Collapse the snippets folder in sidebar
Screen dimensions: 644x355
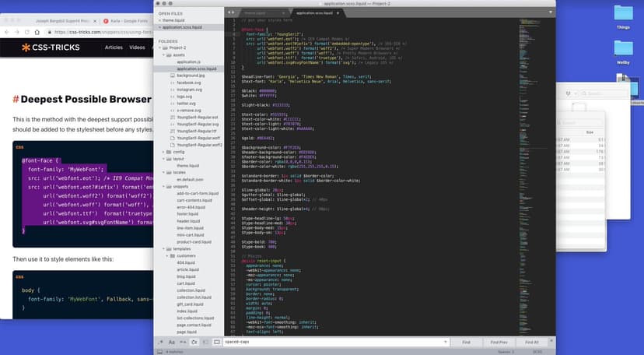tap(165, 187)
